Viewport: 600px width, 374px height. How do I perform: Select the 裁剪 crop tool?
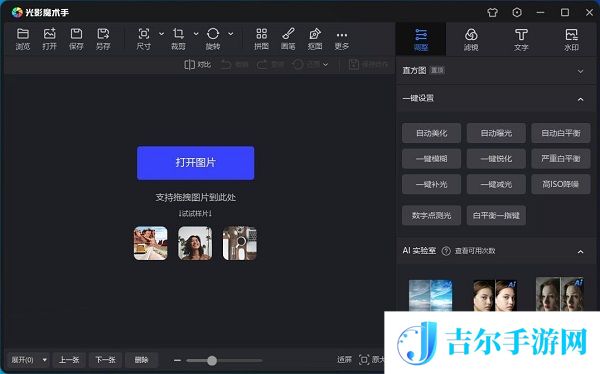[x=178, y=39]
